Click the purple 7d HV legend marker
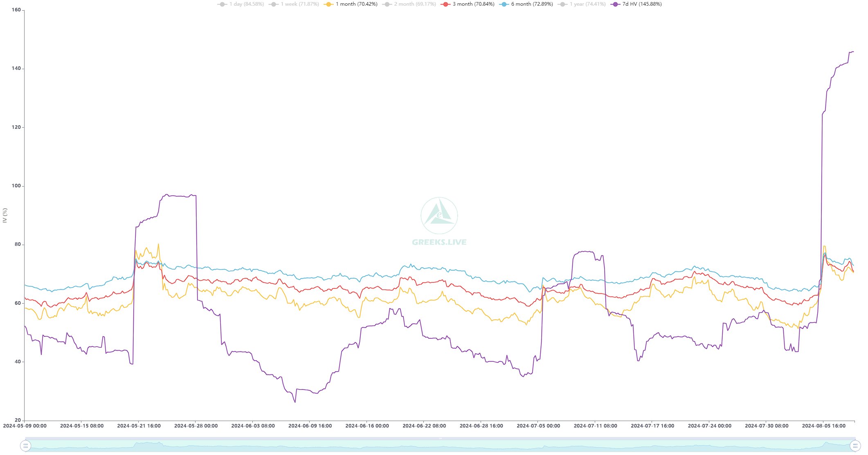Viewport: 868px width, 455px height. 614,4
